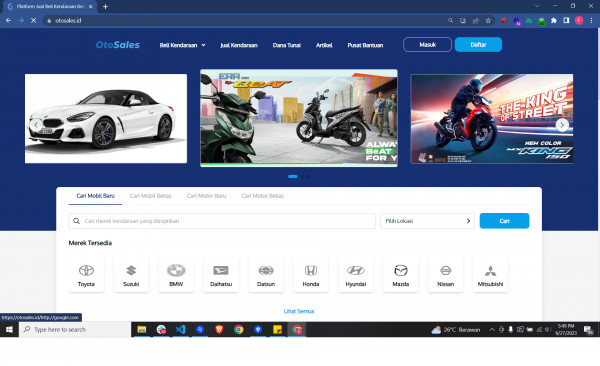The height and width of the screenshot is (366, 600).
Task: Open the taskbar clock and date
Action: [x=566, y=329]
